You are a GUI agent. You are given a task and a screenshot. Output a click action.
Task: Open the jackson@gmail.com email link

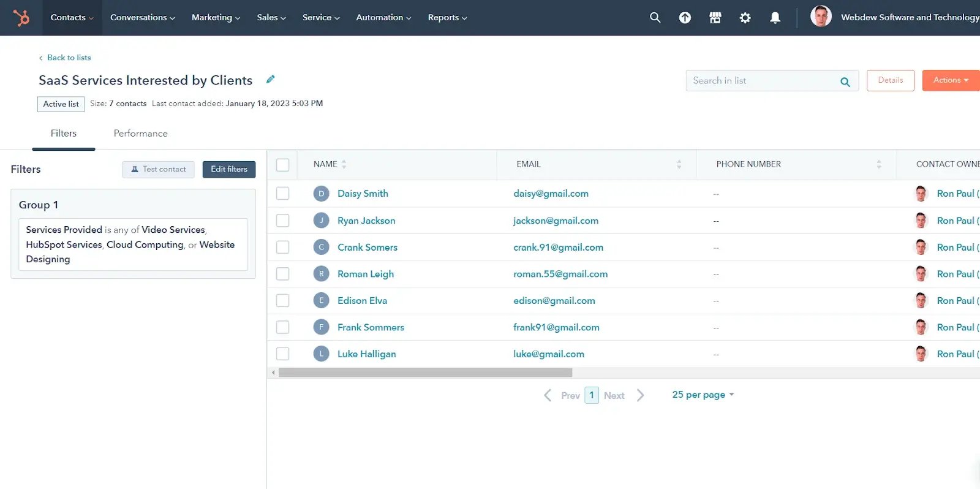pos(556,221)
